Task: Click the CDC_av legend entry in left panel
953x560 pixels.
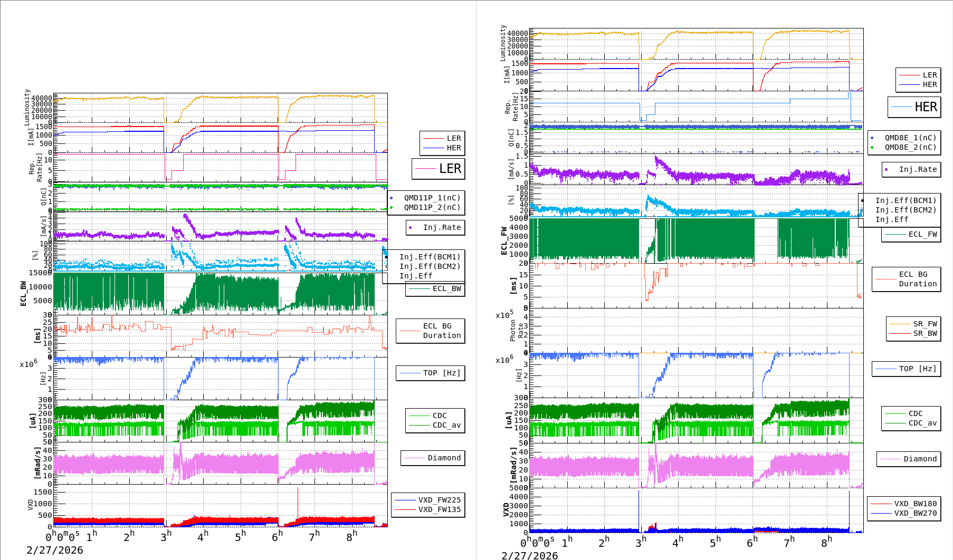Action: click(446, 425)
